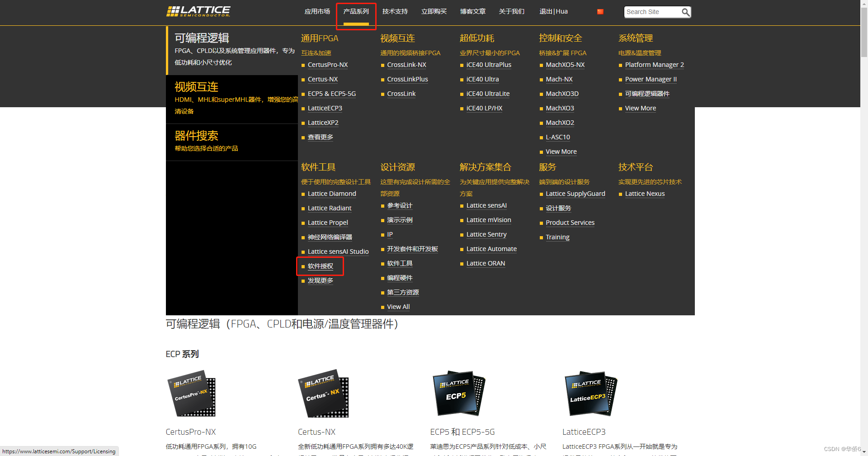
Task: Click the ECP5 chip image
Action: (458, 394)
